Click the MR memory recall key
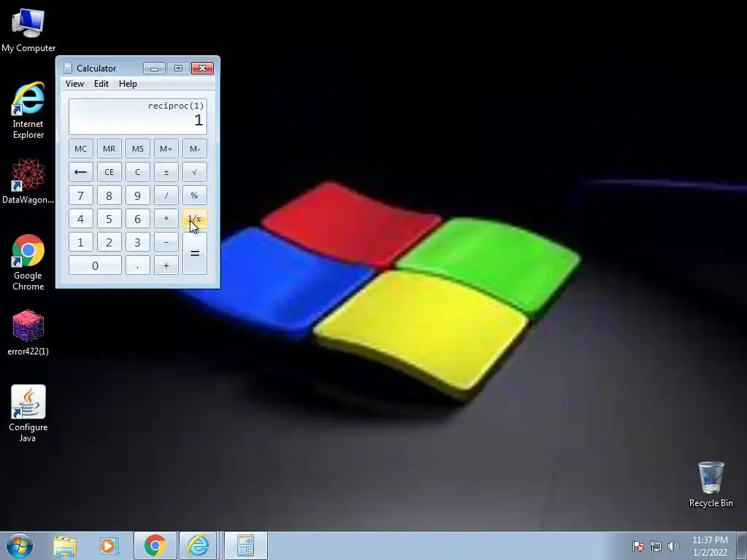Image resolution: width=747 pixels, height=560 pixels. 109,149
